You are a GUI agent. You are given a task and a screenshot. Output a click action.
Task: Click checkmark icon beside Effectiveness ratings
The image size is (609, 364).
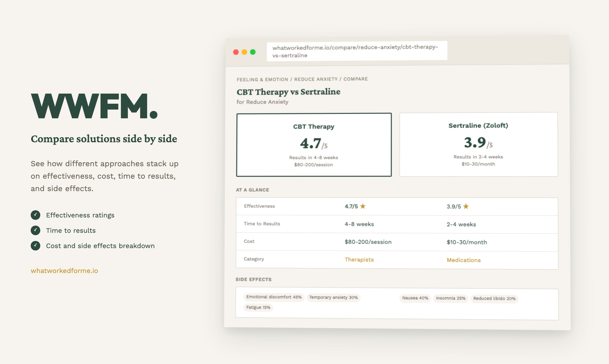coord(35,215)
